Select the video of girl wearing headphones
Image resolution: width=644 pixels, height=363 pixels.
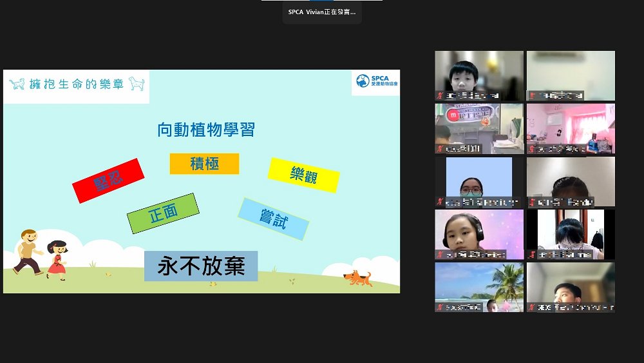click(x=479, y=234)
